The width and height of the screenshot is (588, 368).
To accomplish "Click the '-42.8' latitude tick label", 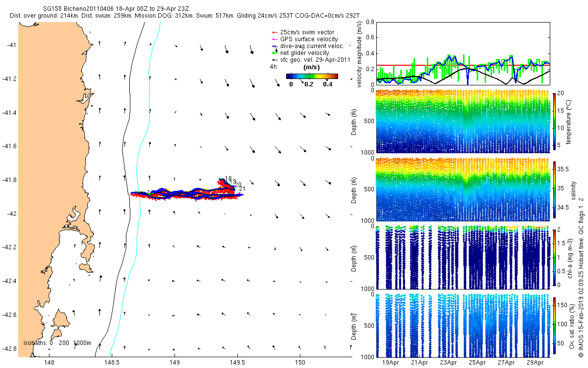I will 8,348.
